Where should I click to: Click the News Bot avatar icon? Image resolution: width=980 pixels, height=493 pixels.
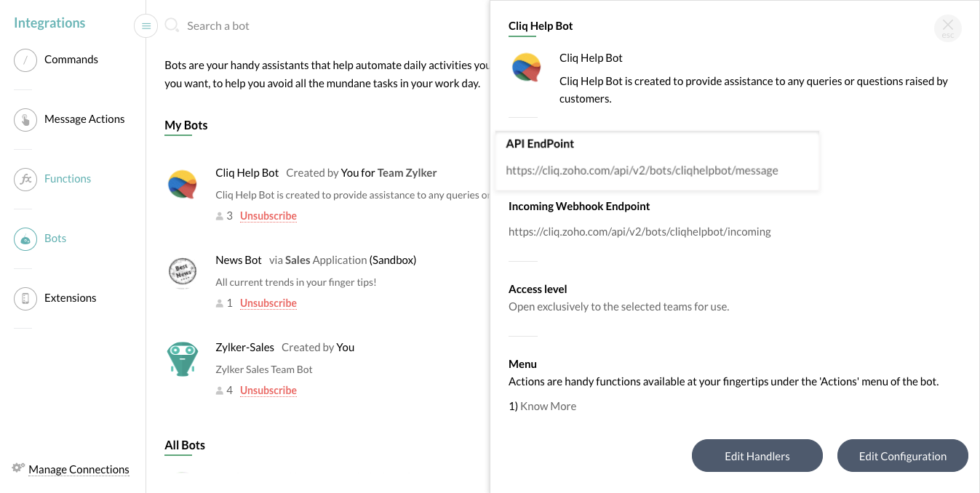(x=182, y=273)
